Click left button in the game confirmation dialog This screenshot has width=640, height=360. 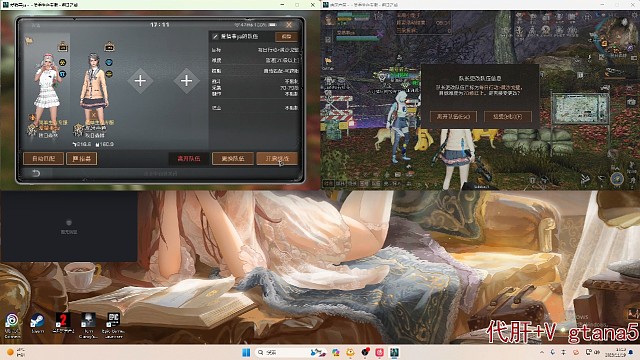tap(453, 116)
